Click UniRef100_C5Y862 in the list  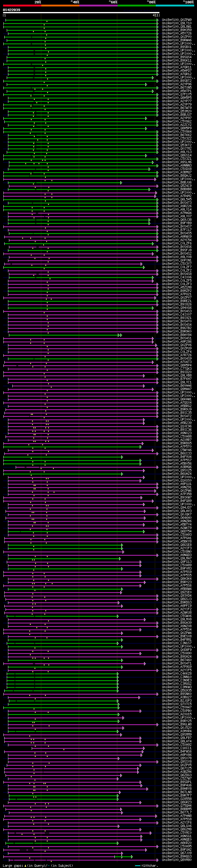176,122
